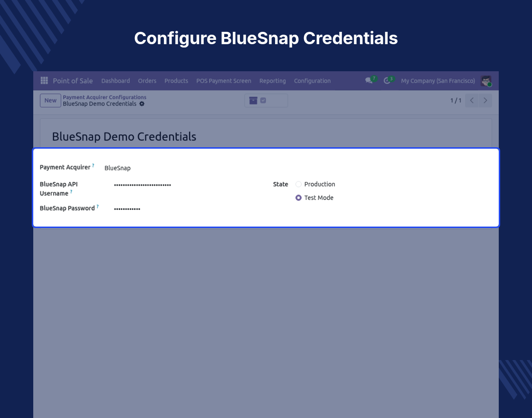This screenshot has height=418, width=532.
Task: Open the Dashboard menu
Action: (116, 81)
